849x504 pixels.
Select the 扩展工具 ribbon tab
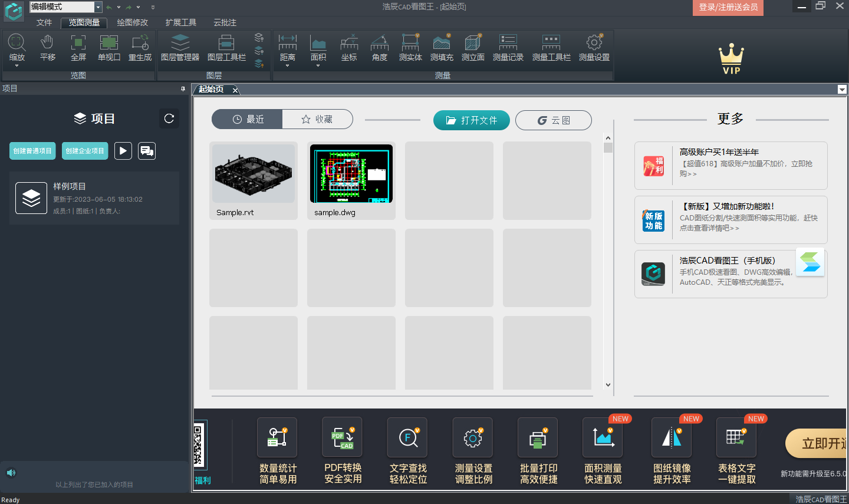[x=181, y=22]
